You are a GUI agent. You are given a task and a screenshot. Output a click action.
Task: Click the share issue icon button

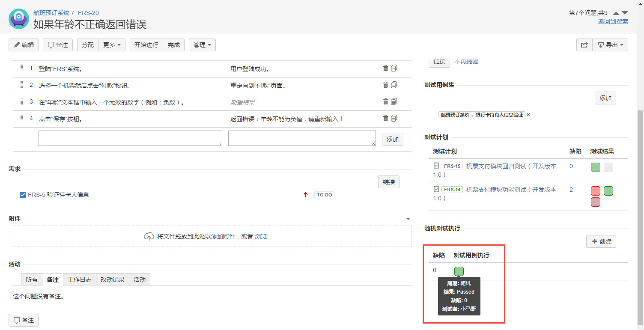point(584,45)
